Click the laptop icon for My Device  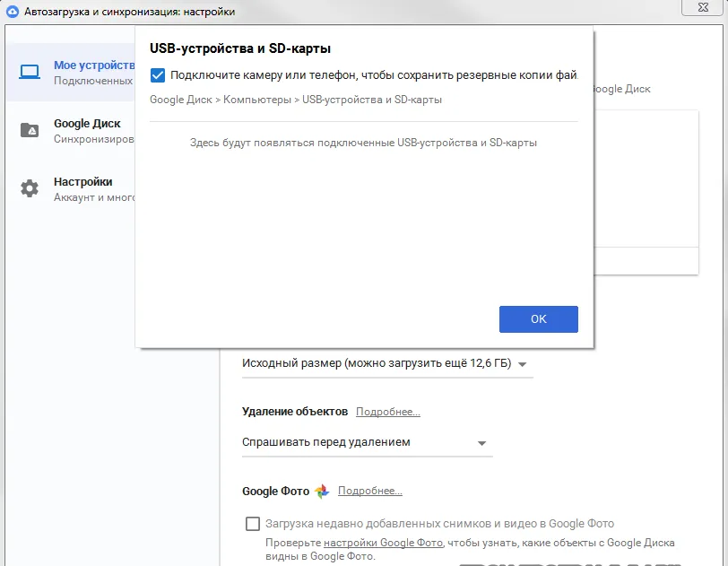(30, 72)
